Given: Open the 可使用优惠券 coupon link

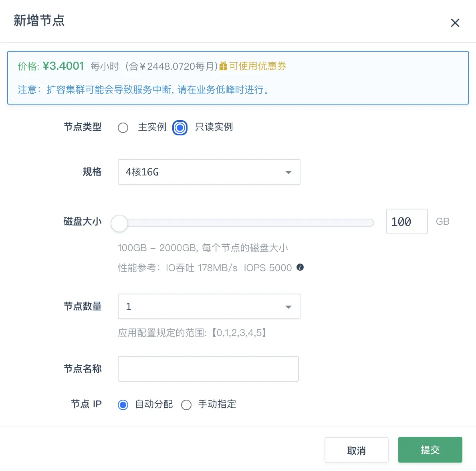Looking at the screenshot, I should [x=257, y=66].
